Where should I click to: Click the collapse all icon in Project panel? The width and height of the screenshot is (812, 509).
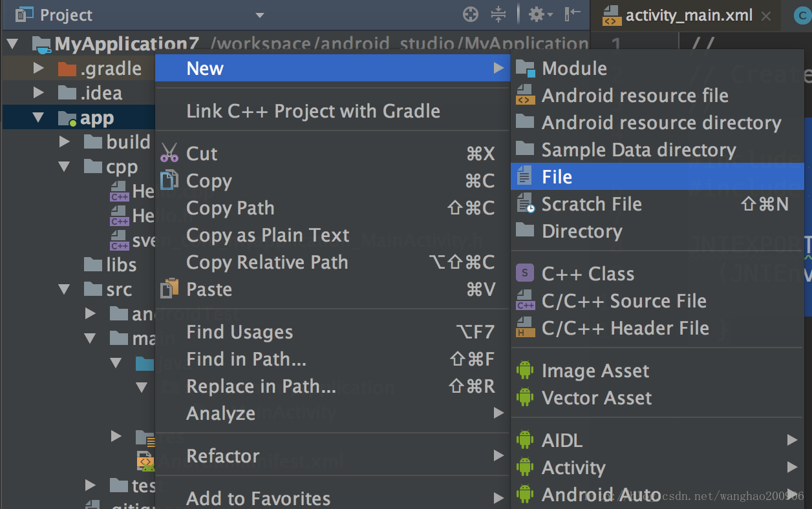point(498,14)
